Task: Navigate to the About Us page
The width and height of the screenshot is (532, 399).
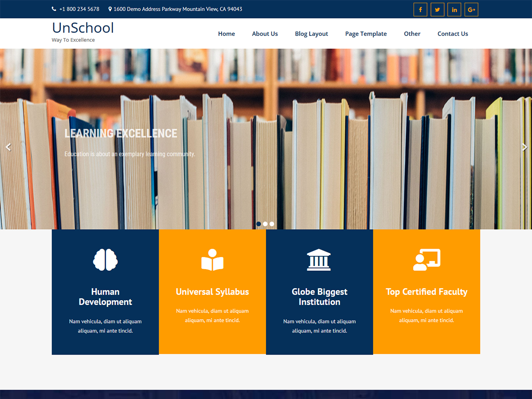Action: pos(265,33)
